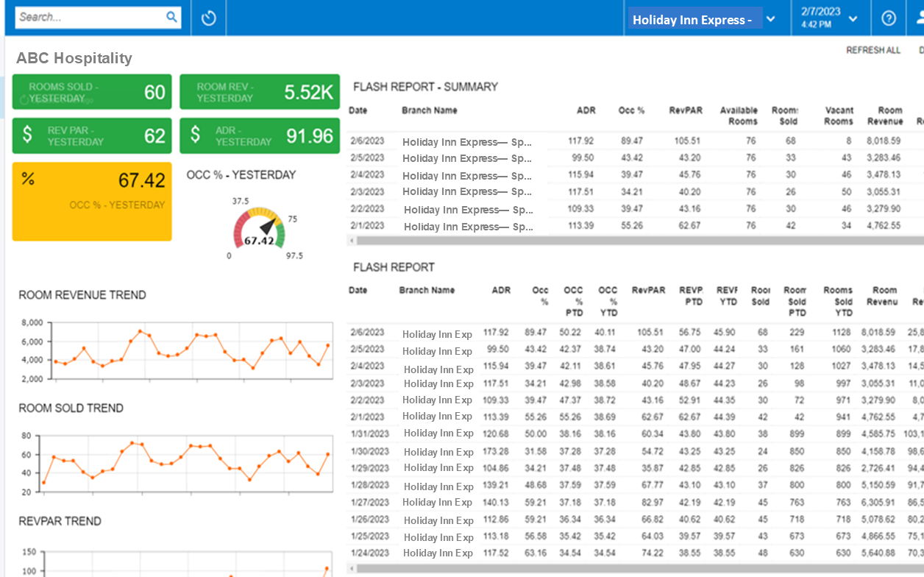The height and width of the screenshot is (577, 924).
Task: Open the help question mark icon
Action: pos(889,18)
